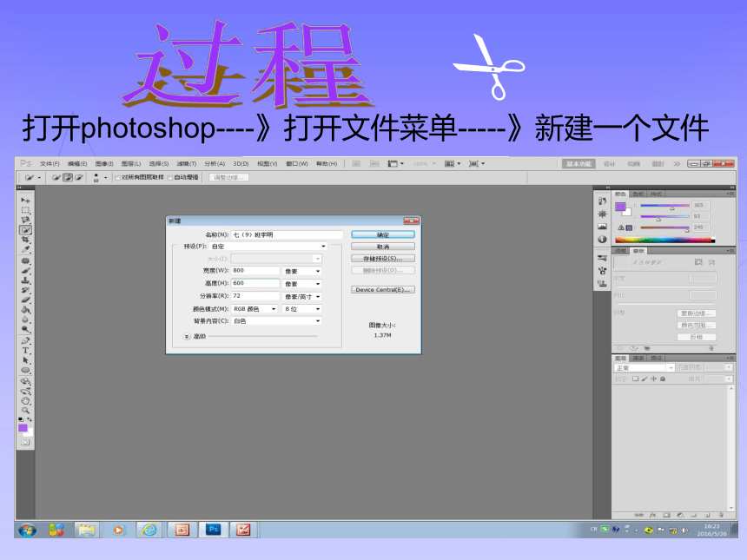Select the Spot Healing Brush tool

pos(25,261)
